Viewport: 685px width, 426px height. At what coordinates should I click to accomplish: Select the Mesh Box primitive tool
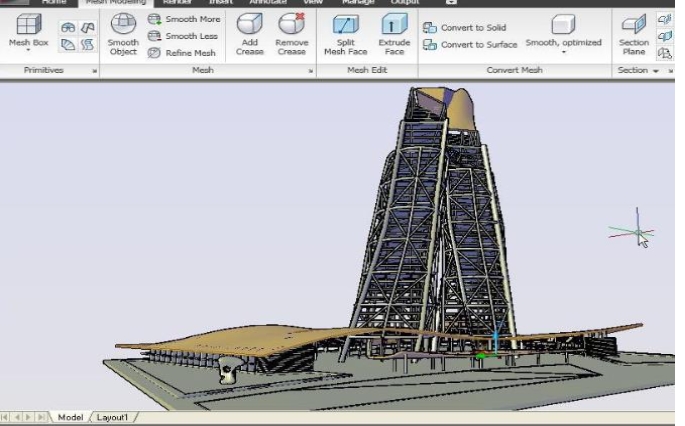tap(28, 30)
